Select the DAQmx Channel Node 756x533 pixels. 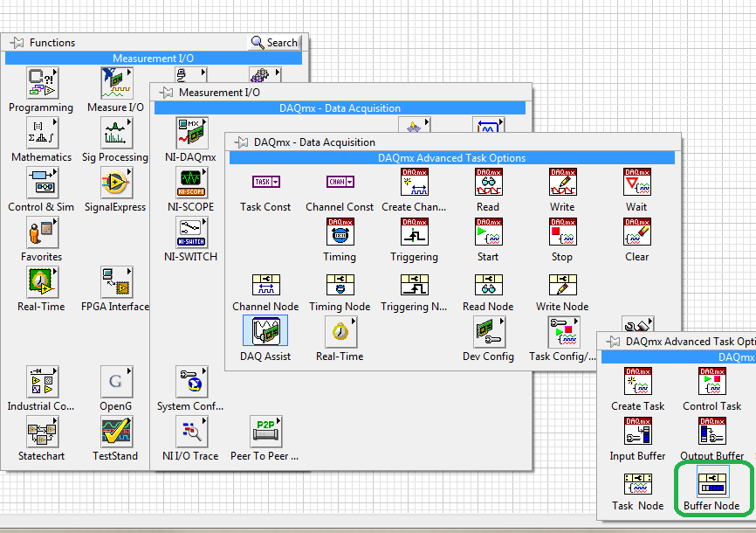(265, 285)
